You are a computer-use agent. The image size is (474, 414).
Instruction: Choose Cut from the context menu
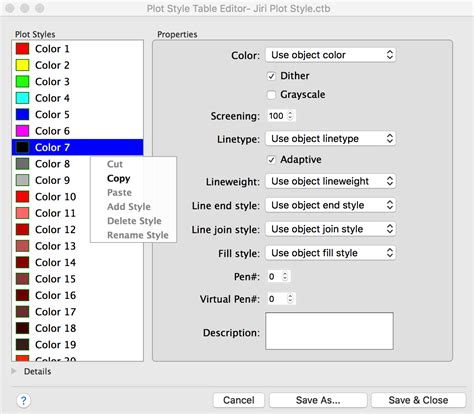(x=133, y=164)
